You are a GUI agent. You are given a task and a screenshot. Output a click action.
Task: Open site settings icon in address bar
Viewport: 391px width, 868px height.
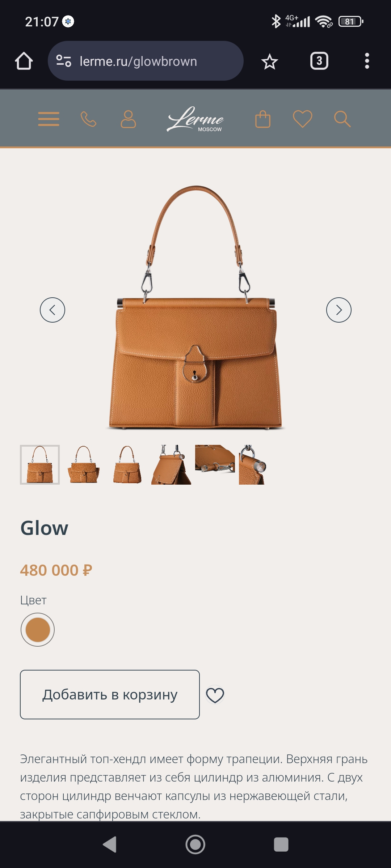(x=64, y=61)
